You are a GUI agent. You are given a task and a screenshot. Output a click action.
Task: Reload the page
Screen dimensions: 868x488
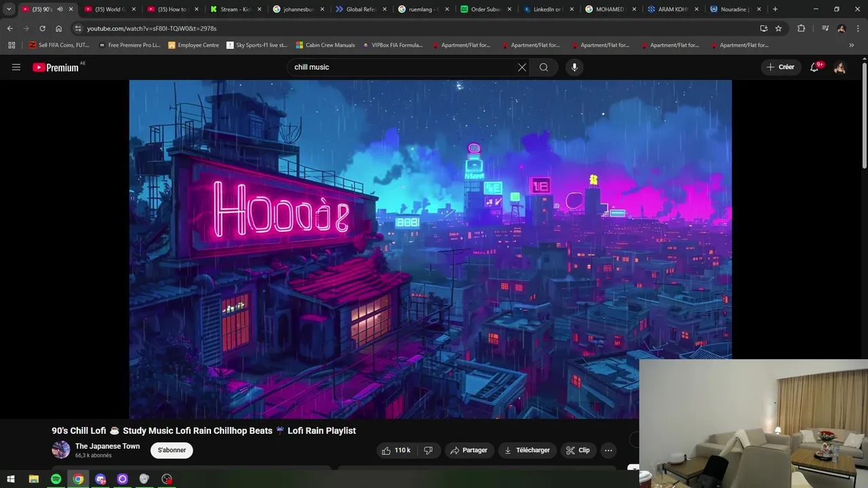point(42,28)
